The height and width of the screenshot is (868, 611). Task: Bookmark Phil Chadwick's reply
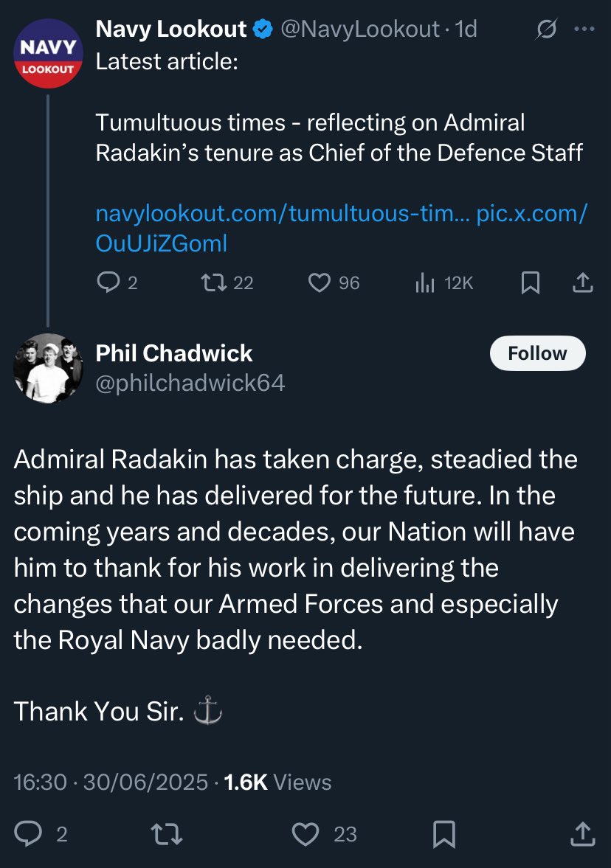443,834
